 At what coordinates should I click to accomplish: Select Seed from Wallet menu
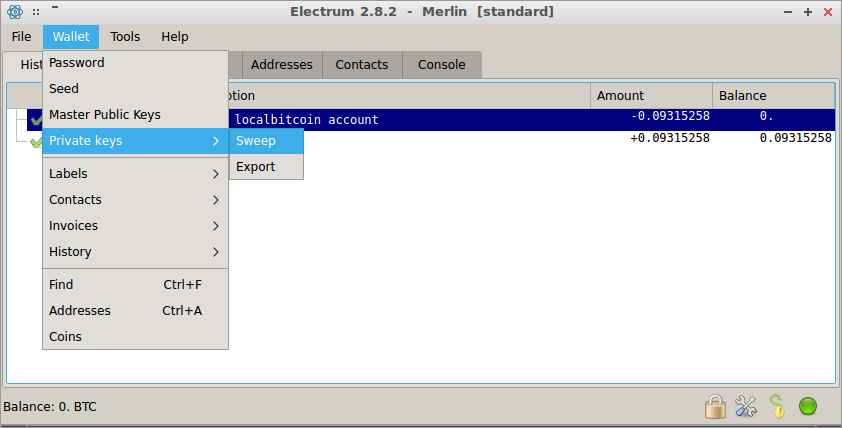[x=135, y=89]
